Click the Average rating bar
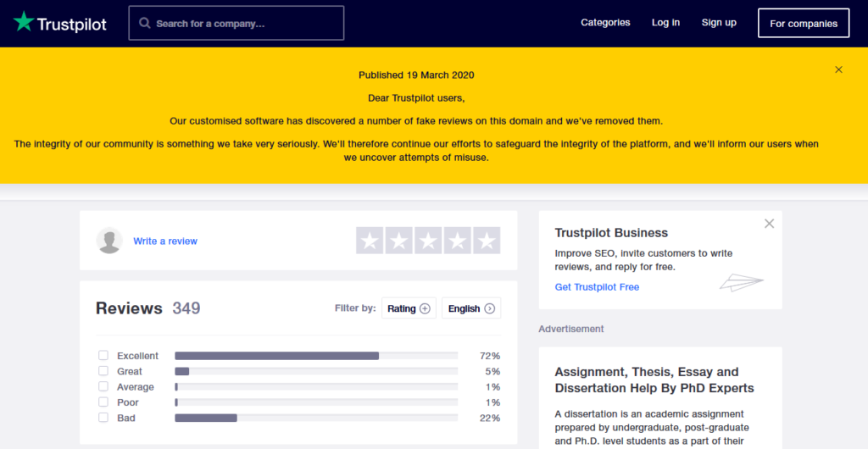Screen dimensions: 868x449 [316, 386]
